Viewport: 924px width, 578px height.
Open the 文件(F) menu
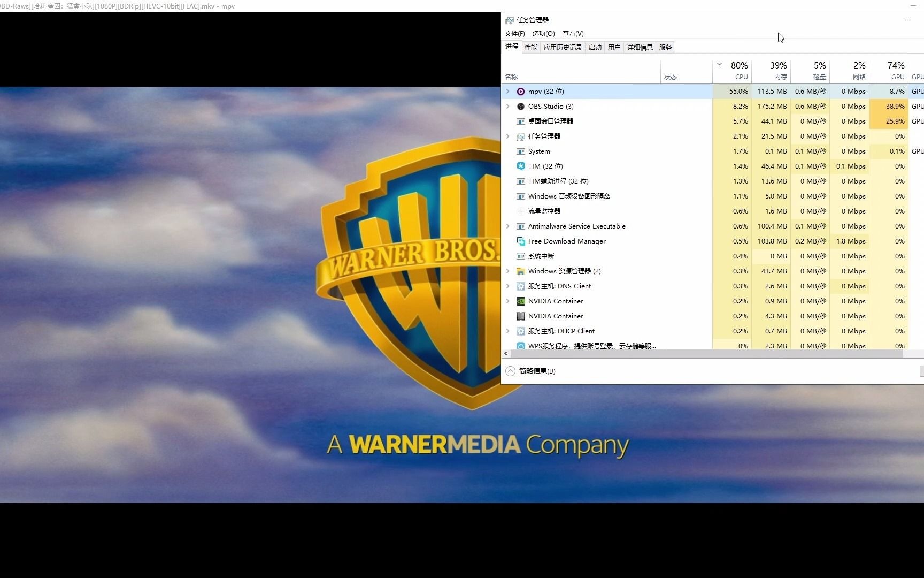click(x=514, y=34)
